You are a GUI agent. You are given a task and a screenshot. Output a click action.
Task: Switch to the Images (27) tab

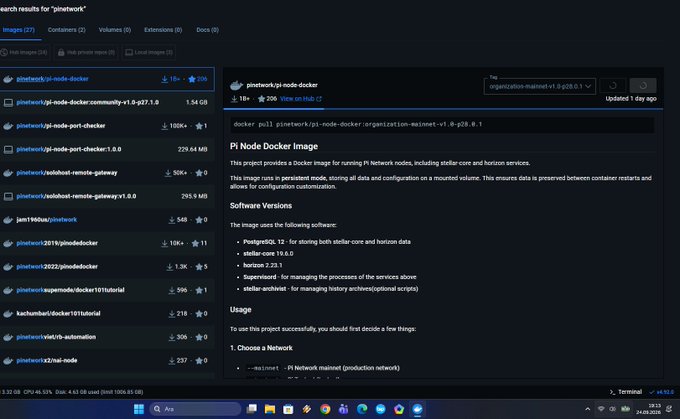click(18, 30)
